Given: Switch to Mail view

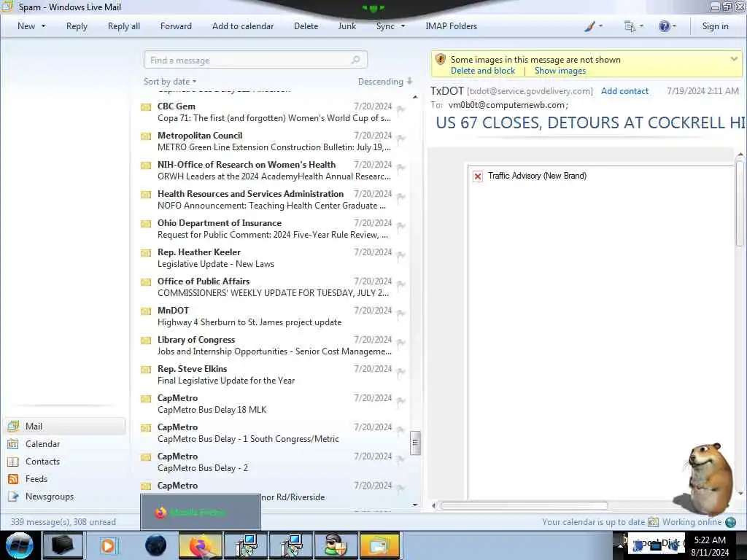Looking at the screenshot, I should (x=66, y=426).
